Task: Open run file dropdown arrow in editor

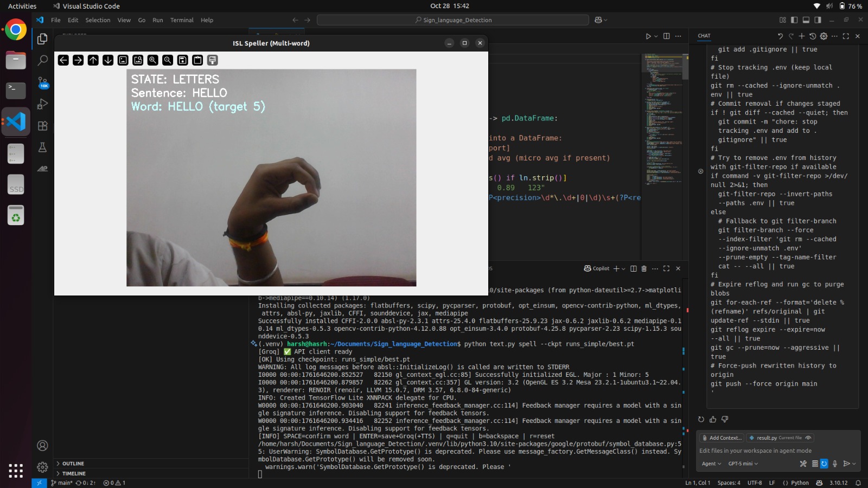Action: pyautogui.click(x=656, y=36)
